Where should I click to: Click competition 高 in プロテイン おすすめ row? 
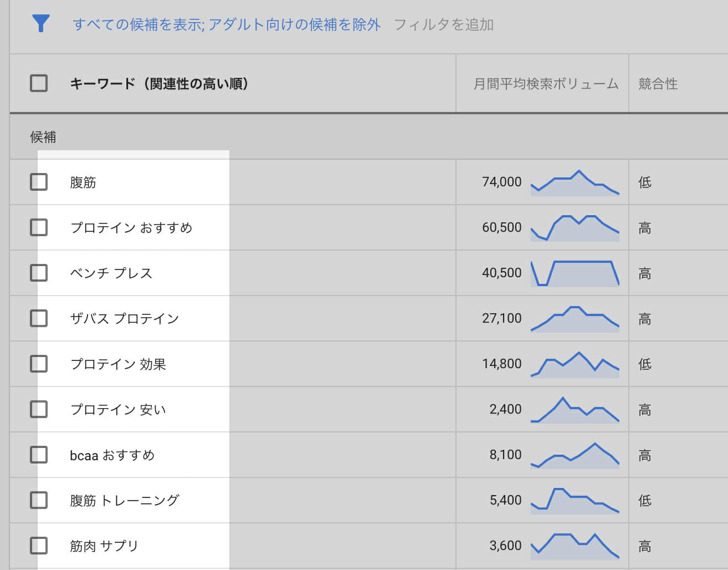pos(645,228)
